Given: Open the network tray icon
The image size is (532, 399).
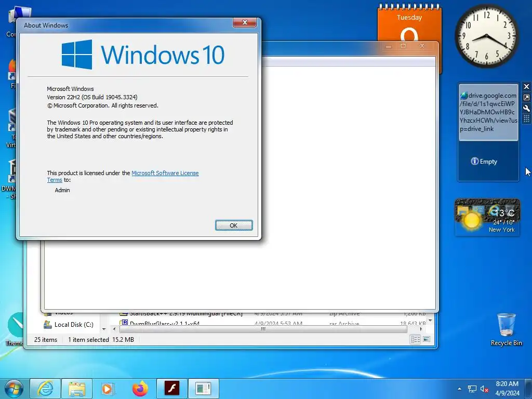Looking at the screenshot, I should click(472, 389).
